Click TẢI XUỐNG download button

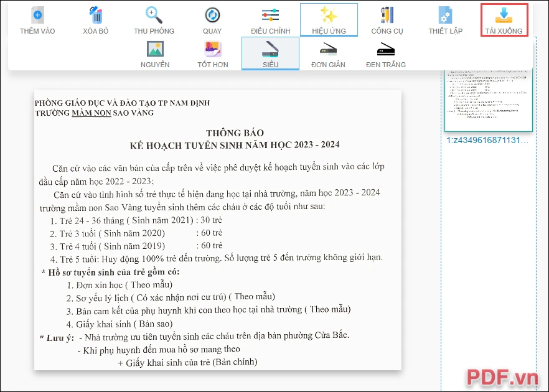click(504, 20)
